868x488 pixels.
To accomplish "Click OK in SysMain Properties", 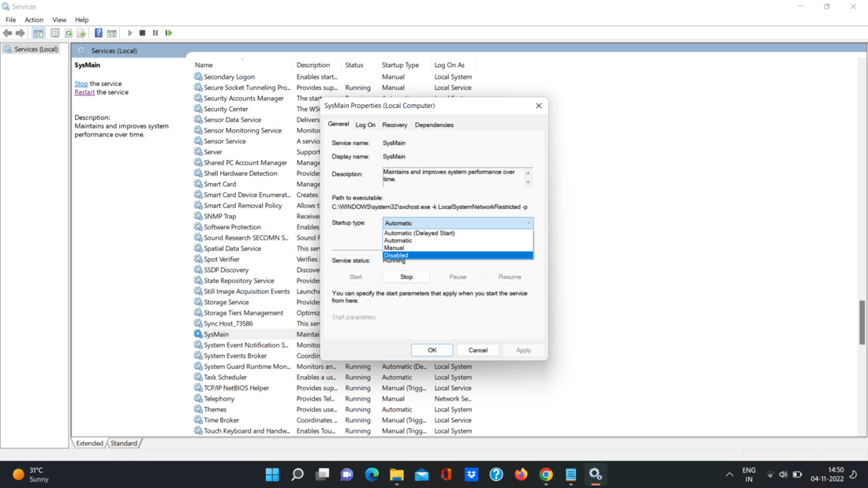I will (432, 350).
